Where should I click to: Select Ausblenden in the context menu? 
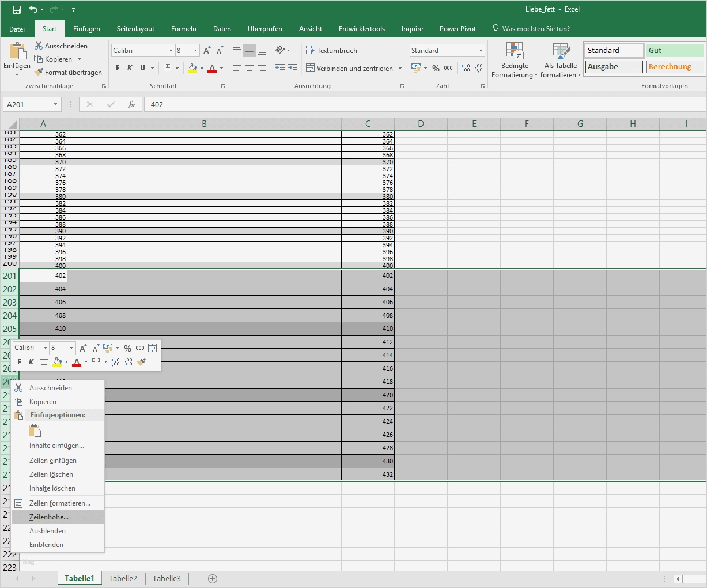pyautogui.click(x=58, y=531)
